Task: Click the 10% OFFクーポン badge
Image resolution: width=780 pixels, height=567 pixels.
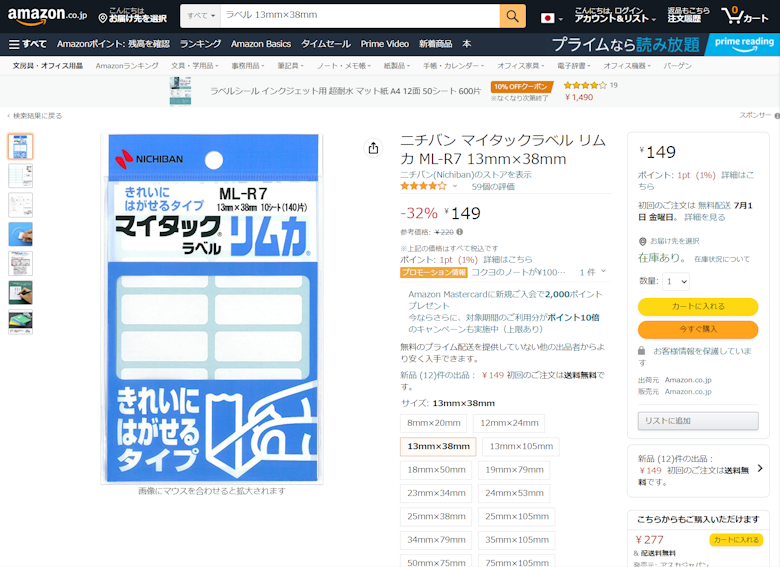Action: click(522, 87)
